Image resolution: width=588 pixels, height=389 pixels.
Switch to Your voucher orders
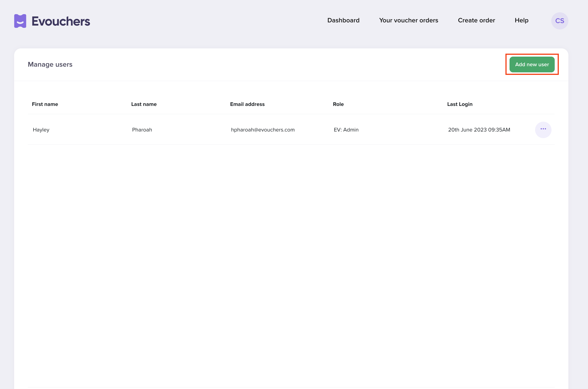click(408, 20)
